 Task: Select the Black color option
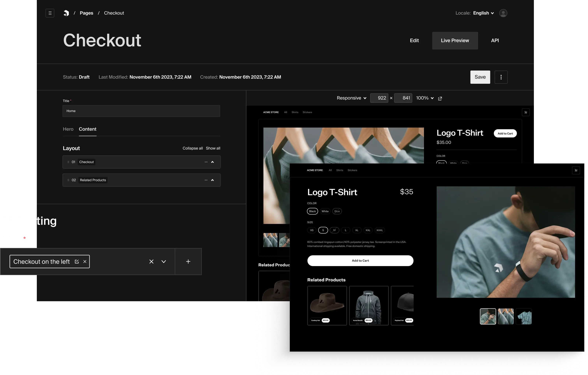(x=312, y=211)
